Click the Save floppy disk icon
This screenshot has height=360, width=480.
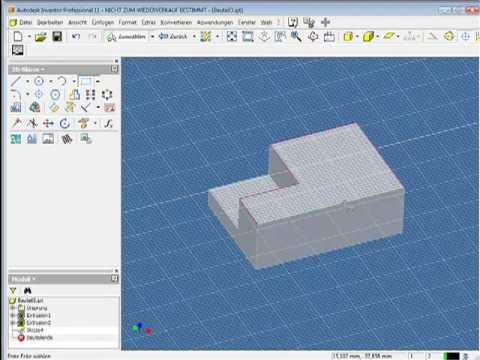57,36
